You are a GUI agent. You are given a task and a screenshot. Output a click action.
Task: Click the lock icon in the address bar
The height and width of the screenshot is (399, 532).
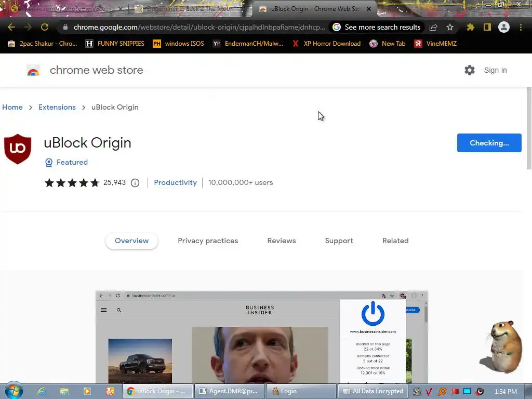[65, 27]
